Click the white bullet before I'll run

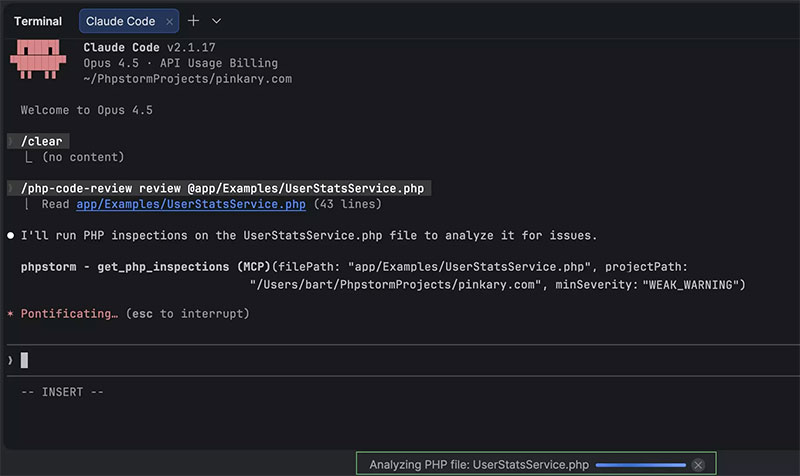click(11, 236)
